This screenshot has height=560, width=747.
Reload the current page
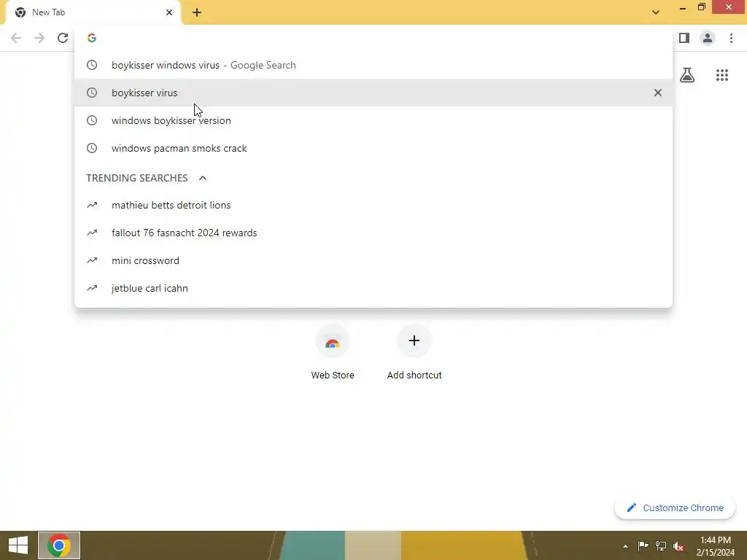coord(63,38)
